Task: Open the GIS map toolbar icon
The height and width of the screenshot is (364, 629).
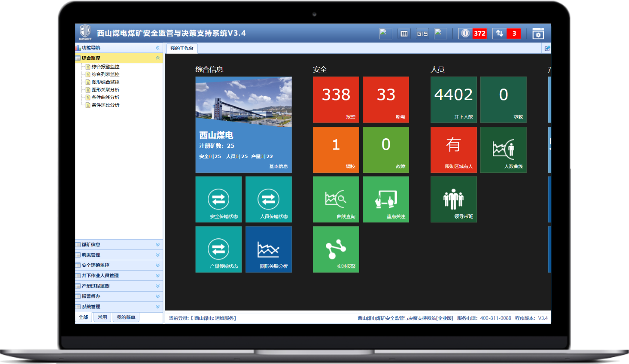Action: [x=422, y=34]
